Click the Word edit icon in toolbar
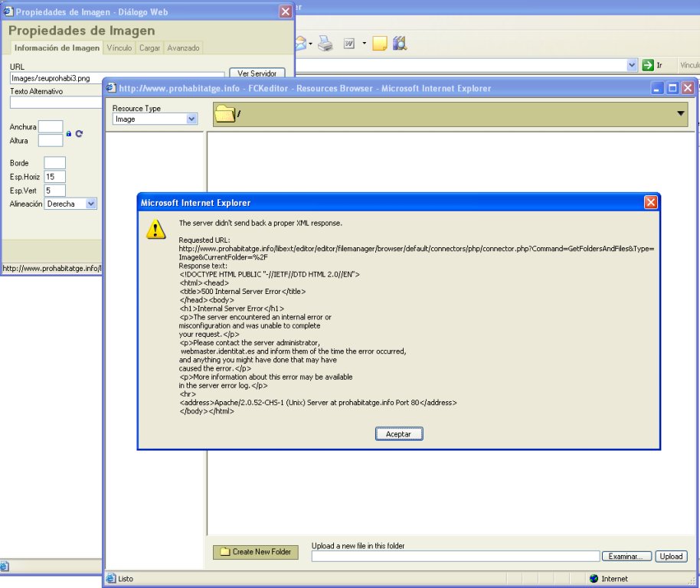700x588 pixels. 349,44
